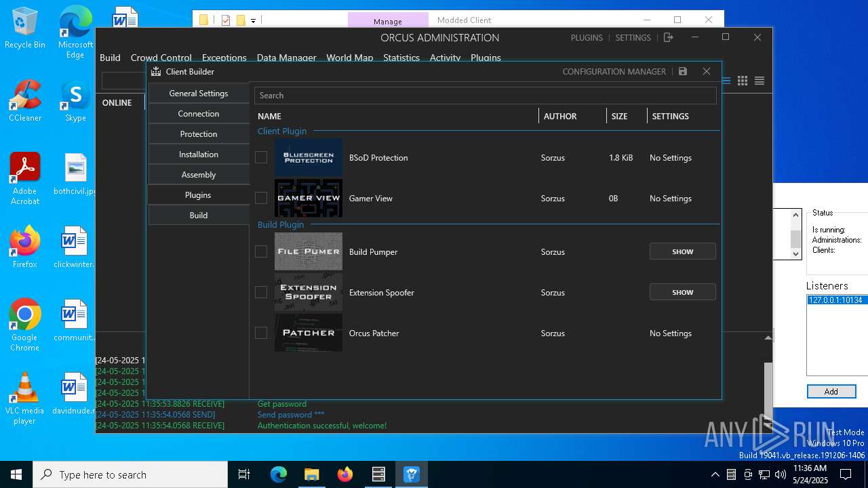Open the Google Chrome desktop icon
The width and height of the screenshot is (868, 488).
pos(25,325)
